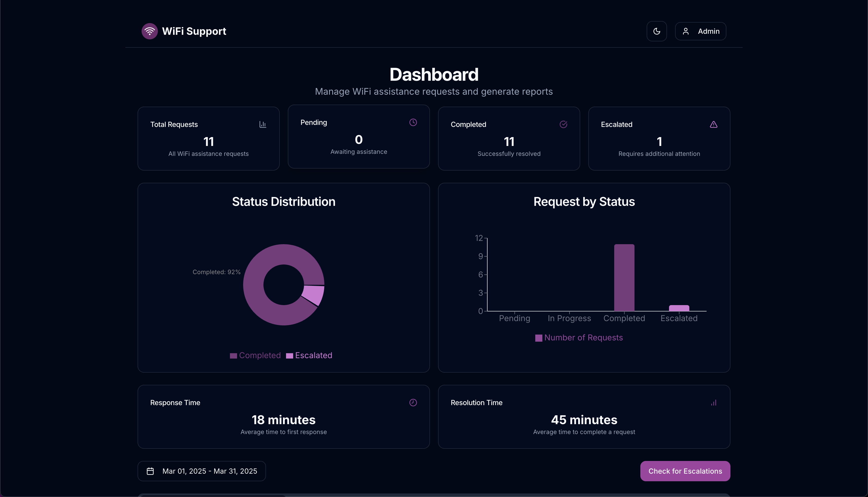Image resolution: width=868 pixels, height=497 pixels.
Task: Toggle dark mode with the moon icon
Action: point(657,31)
